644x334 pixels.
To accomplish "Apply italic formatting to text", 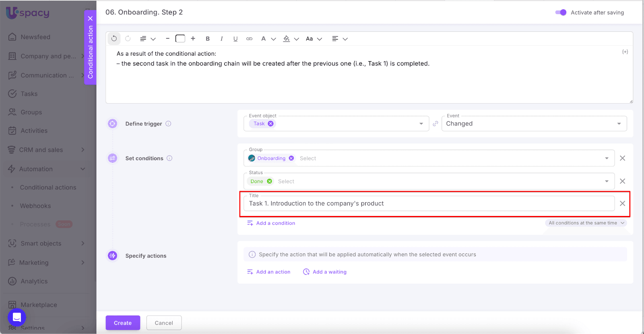I will [221, 39].
